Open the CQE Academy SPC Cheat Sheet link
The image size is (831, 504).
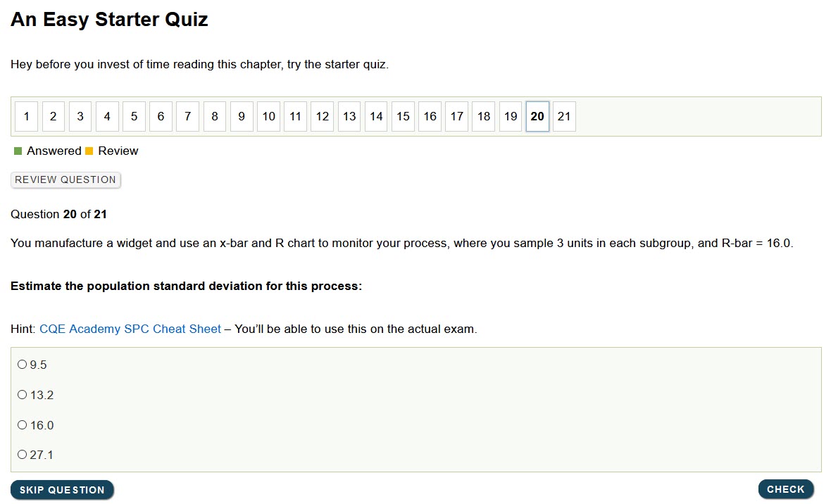click(130, 329)
